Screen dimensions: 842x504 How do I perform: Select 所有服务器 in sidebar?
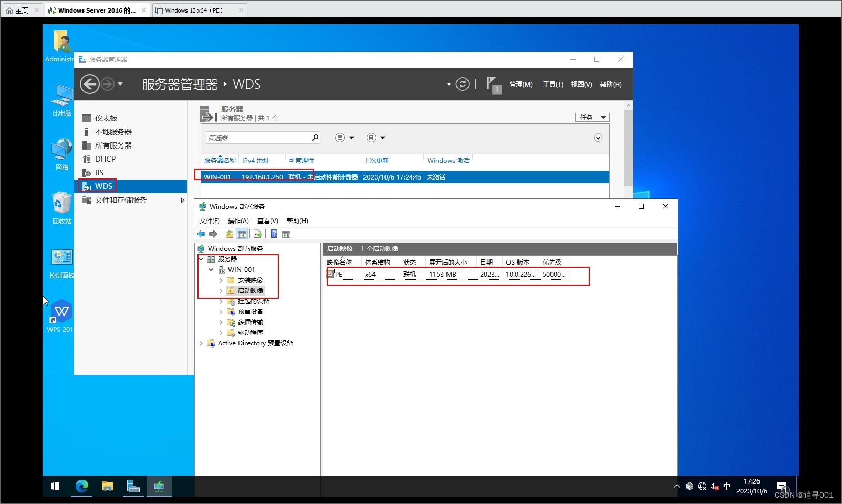(131, 145)
